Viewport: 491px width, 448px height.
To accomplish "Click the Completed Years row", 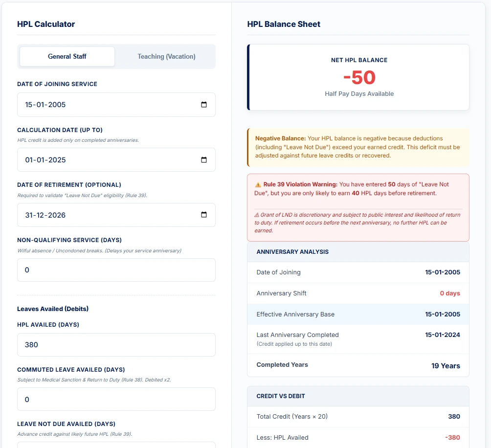I will [359, 365].
